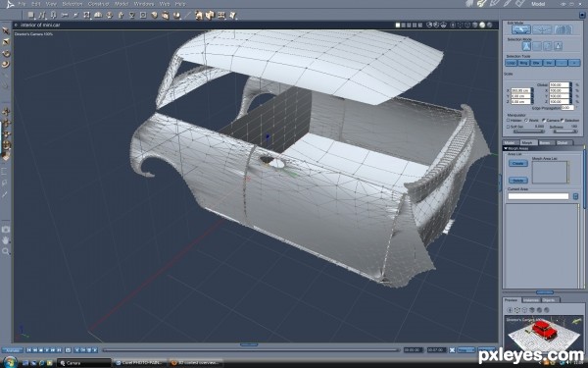Switch to Corel PHOTO-PAINT in taskbar
The height and width of the screenshot is (368, 588).
pos(139,363)
